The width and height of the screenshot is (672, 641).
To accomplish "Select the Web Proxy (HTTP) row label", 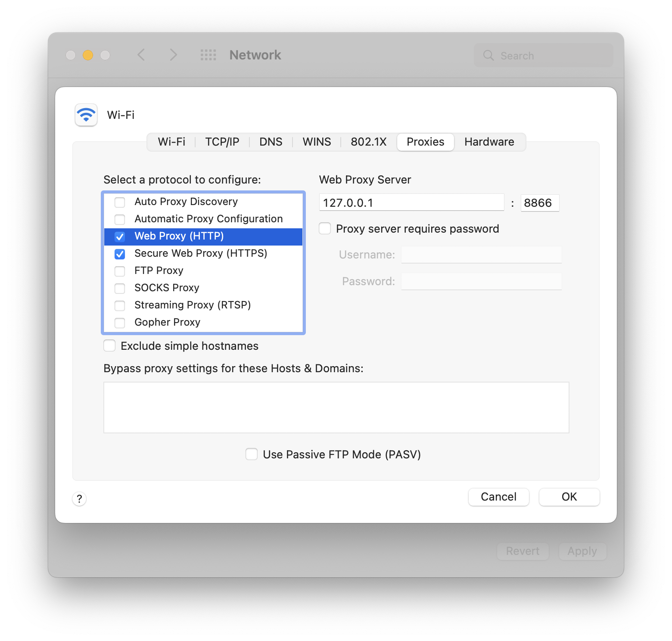I will point(179,236).
